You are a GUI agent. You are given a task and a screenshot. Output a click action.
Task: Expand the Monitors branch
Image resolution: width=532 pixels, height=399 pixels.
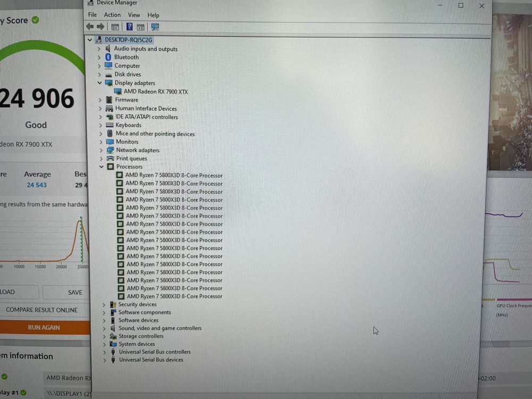[101, 142]
